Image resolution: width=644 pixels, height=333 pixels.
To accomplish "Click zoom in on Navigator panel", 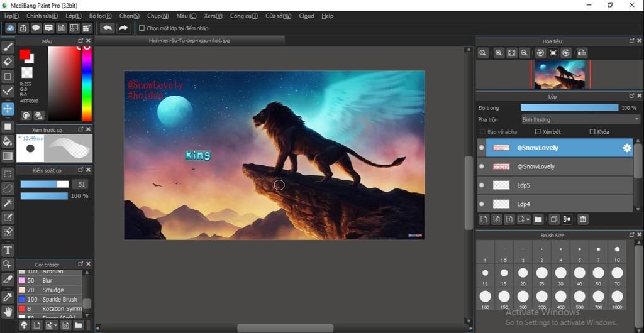I will (499, 53).
